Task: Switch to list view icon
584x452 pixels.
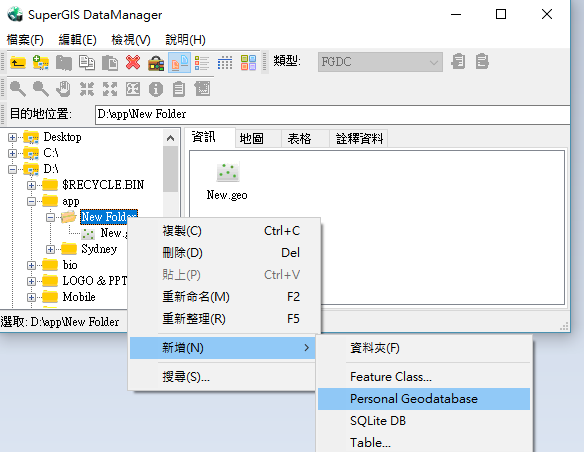Action: pos(202,62)
